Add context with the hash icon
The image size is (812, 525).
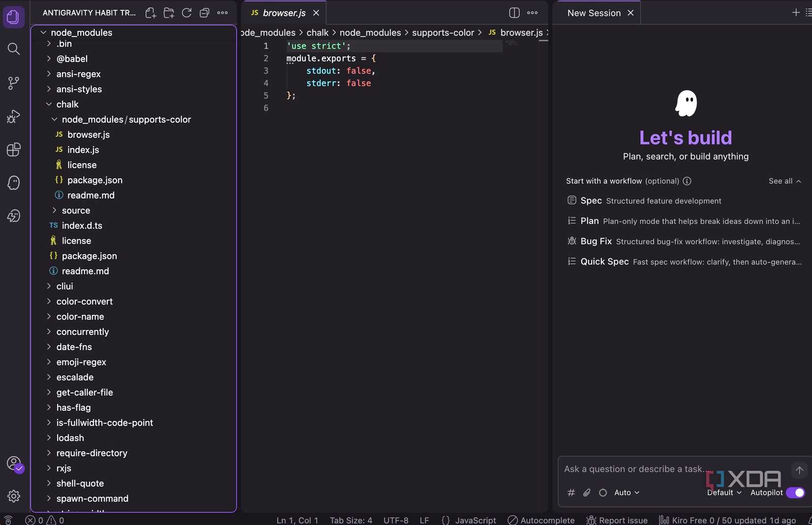(571, 492)
